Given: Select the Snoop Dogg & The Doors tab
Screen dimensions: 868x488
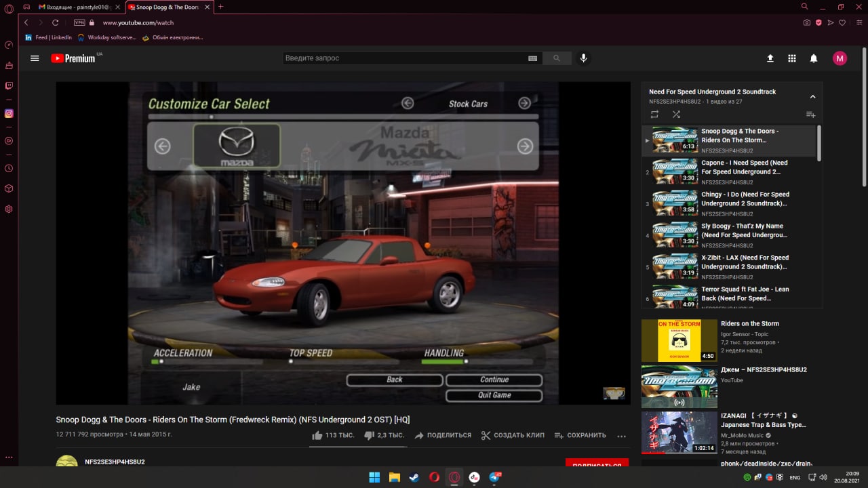Looking at the screenshot, I should [170, 7].
